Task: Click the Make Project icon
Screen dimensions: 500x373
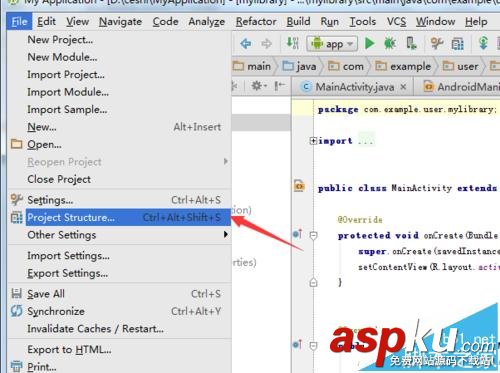Action: click(x=292, y=43)
